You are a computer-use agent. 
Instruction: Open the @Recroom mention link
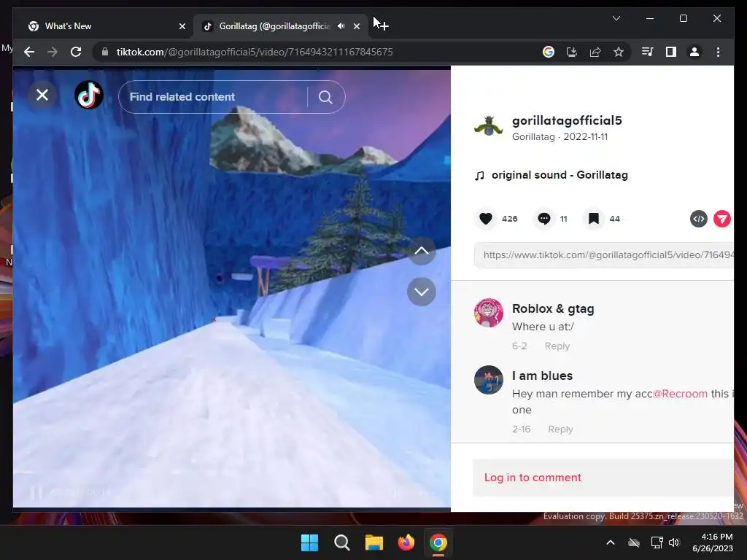point(680,394)
